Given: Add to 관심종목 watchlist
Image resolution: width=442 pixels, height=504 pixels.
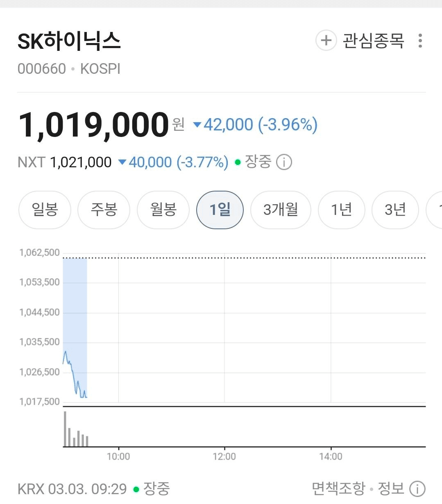Looking at the screenshot, I should pyautogui.click(x=373, y=41).
